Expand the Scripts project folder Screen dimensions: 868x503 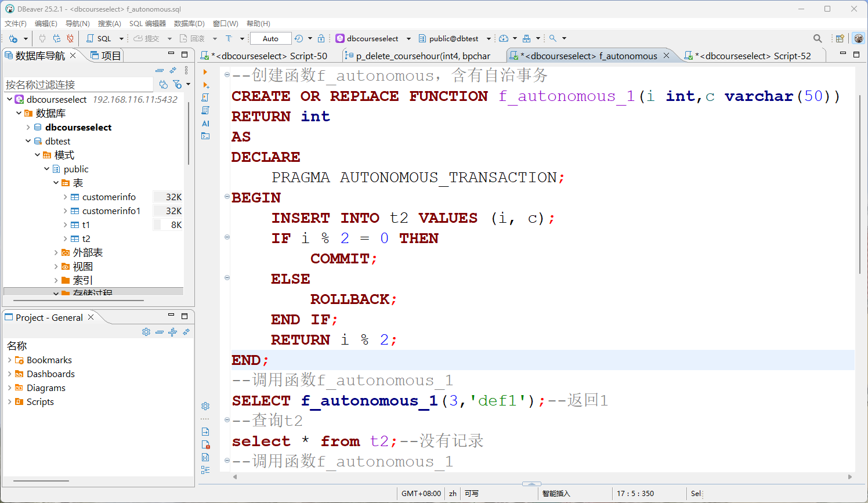10,401
